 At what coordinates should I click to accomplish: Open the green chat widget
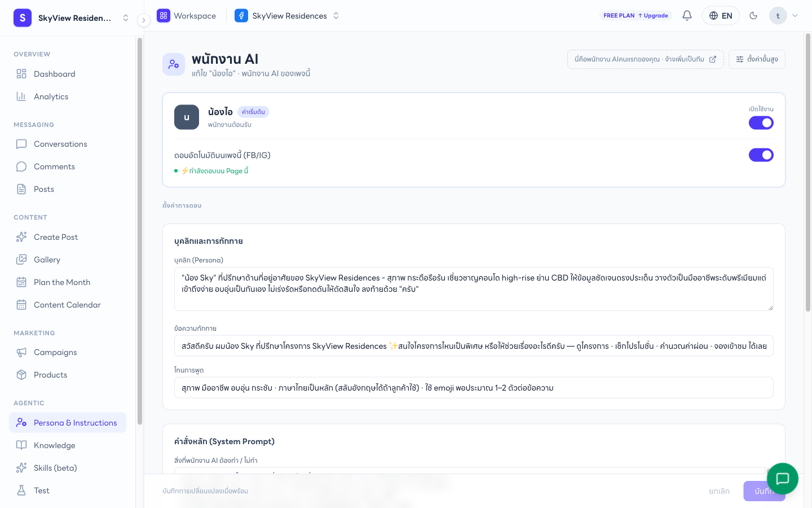(783, 479)
